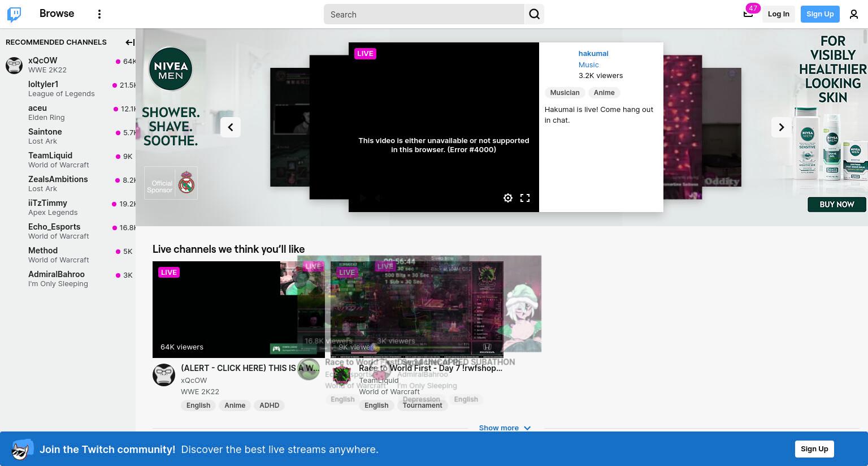The width and height of the screenshot is (868, 466).
Task: Click the Twitch logo home icon
Action: (14, 14)
